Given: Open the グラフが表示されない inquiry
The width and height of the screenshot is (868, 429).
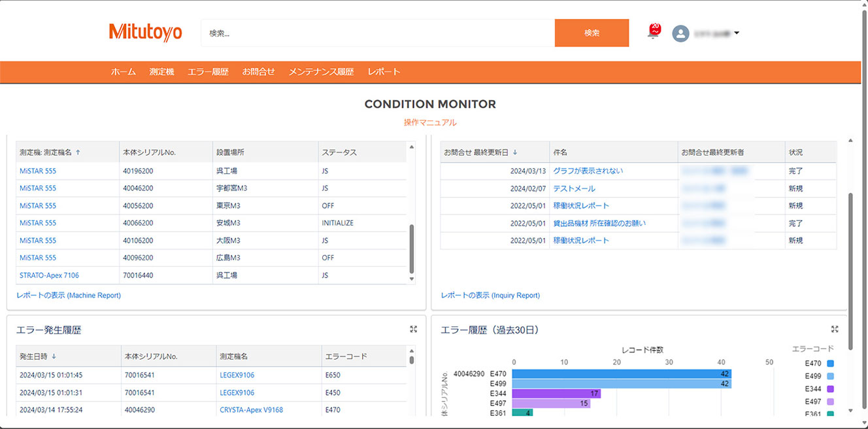Looking at the screenshot, I should pos(588,171).
